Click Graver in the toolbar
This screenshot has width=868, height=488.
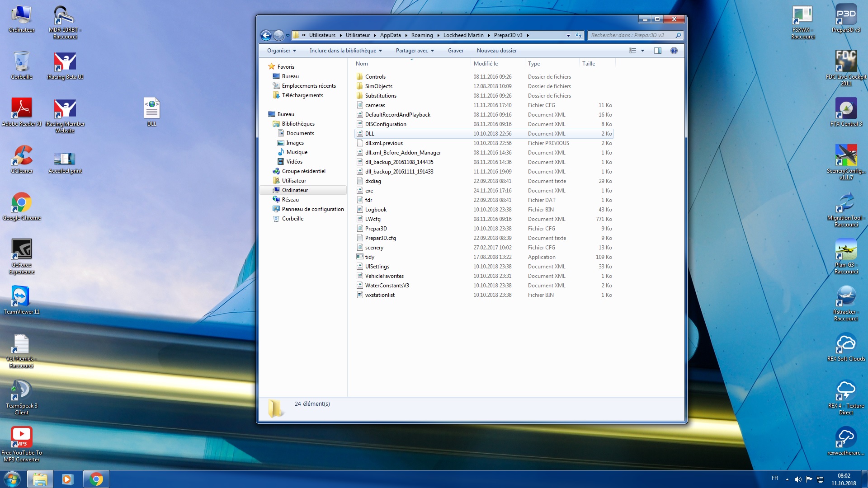point(455,51)
